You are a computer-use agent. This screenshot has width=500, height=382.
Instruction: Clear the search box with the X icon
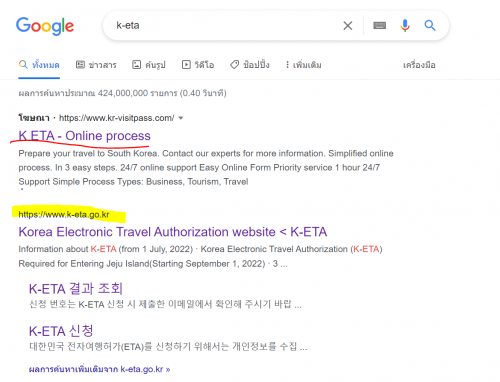[348, 25]
